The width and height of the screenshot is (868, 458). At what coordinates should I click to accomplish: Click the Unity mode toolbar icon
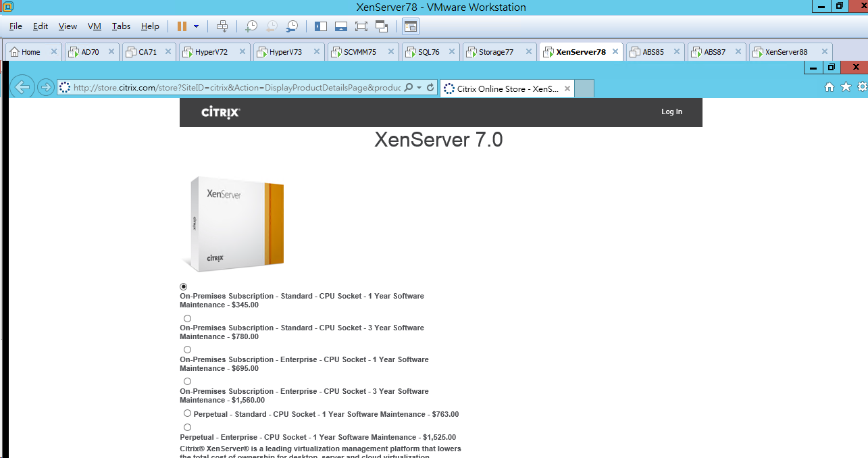(x=382, y=26)
